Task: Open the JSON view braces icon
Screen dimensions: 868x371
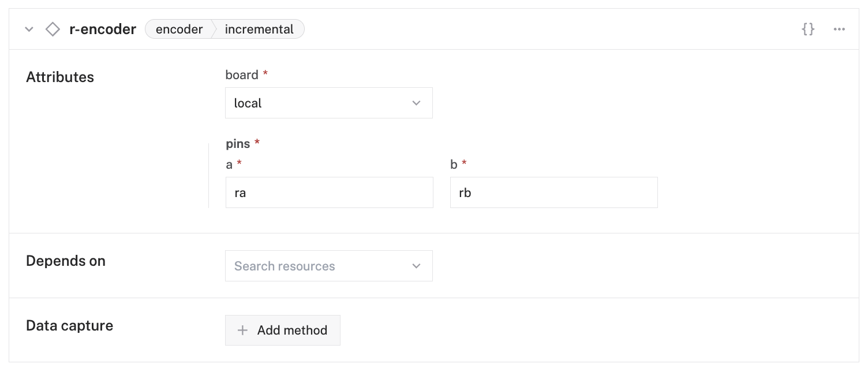Action: [x=808, y=29]
